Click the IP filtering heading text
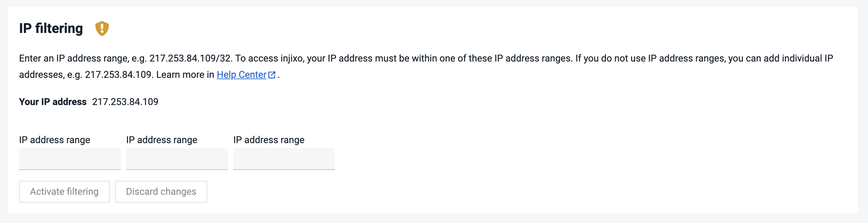 pyautogui.click(x=51, y=28)
